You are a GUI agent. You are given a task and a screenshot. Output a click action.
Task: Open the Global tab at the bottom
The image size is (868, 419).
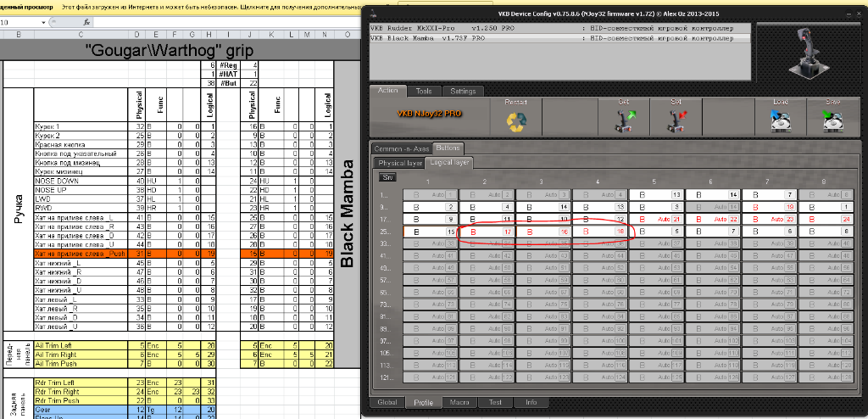(x=387, y=402)
